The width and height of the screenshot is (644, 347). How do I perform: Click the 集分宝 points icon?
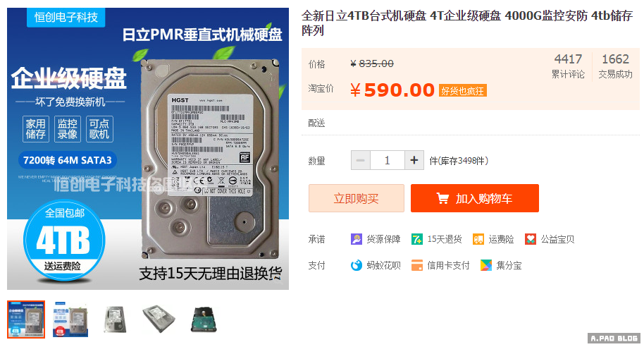coord(486,265)
